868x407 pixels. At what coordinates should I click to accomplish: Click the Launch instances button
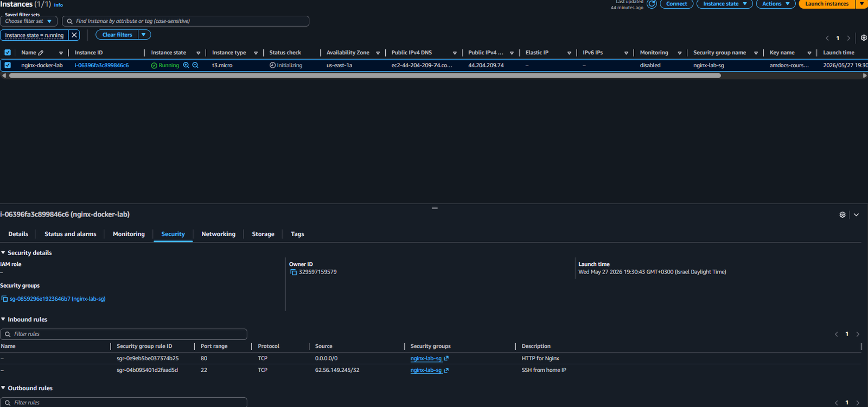[x=827, y=4]
